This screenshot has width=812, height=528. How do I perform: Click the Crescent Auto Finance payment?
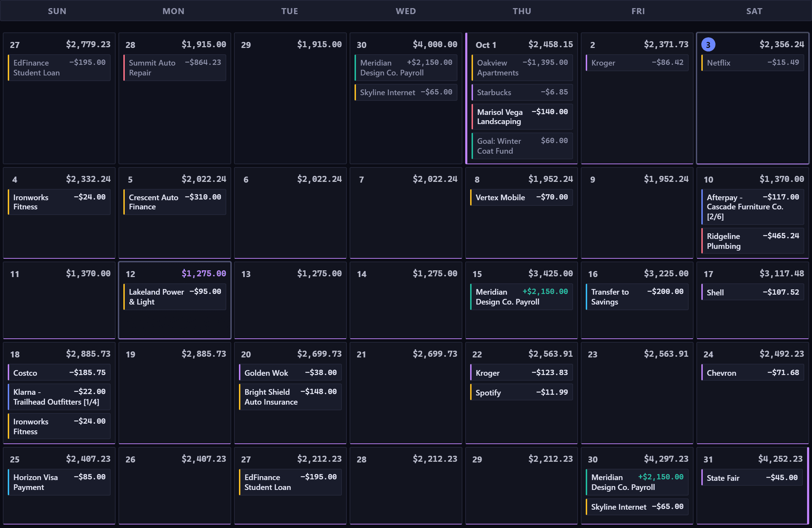(175, 202)
